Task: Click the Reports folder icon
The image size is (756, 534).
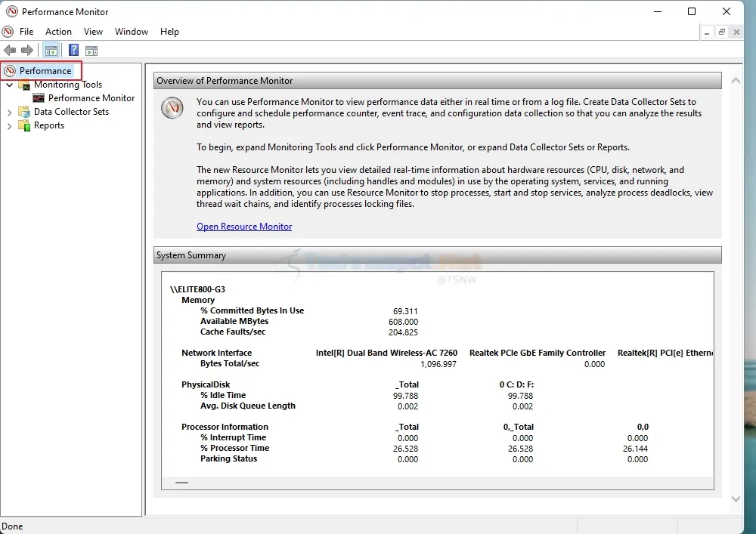Action: [24, 125]
